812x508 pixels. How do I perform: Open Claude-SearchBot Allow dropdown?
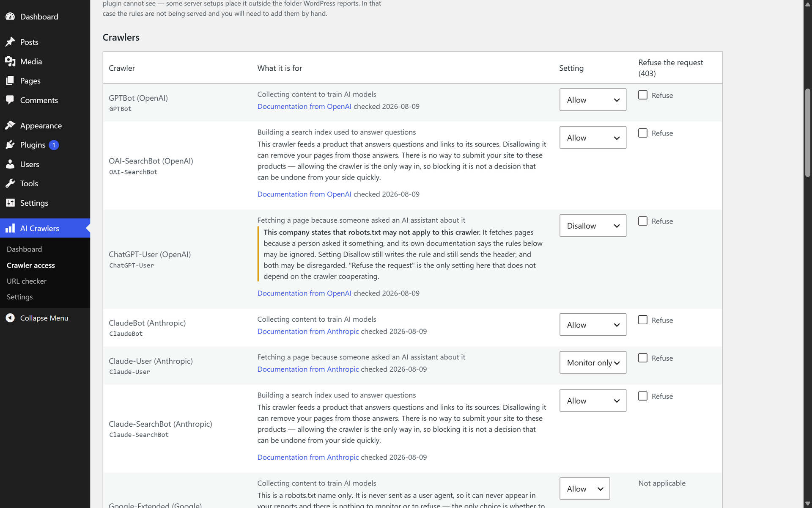(x=593, y=400)
